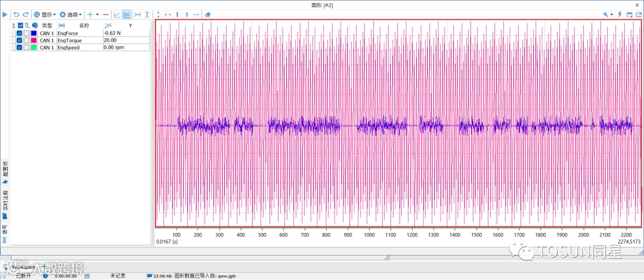Fit graph vertically to signal range
The width and height of the screenshot is (644, 280).
pos(147,14)
